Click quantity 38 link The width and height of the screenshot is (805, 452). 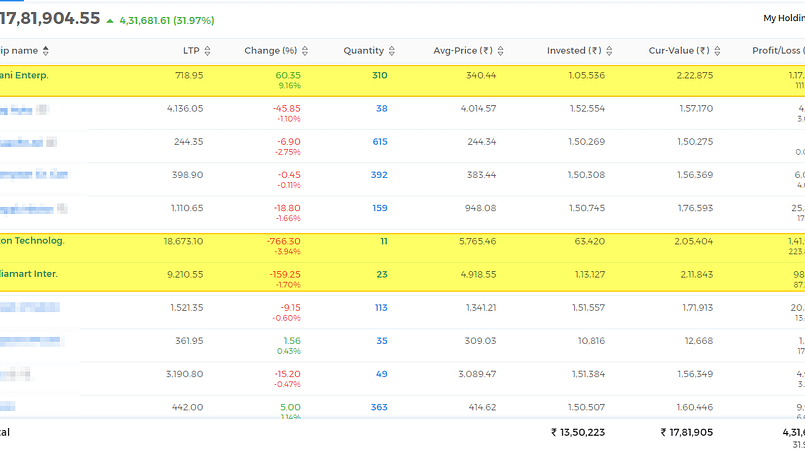(x=381, y=109)
